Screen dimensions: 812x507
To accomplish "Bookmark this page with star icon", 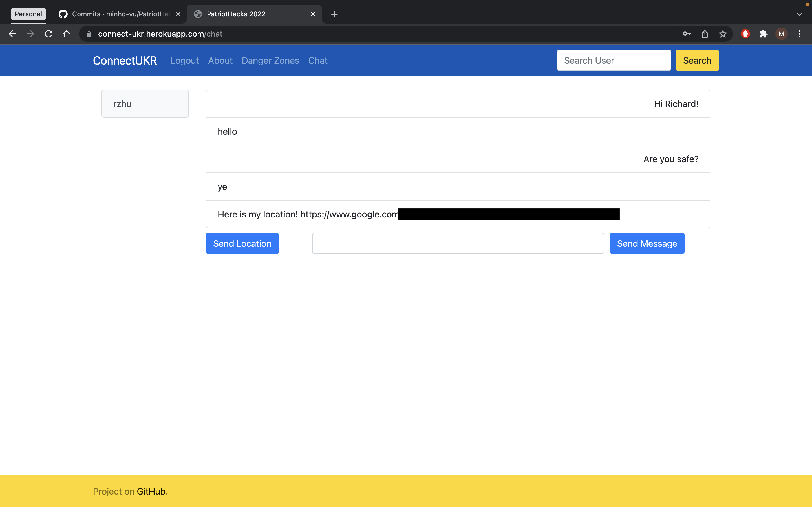I will point(723,34).
